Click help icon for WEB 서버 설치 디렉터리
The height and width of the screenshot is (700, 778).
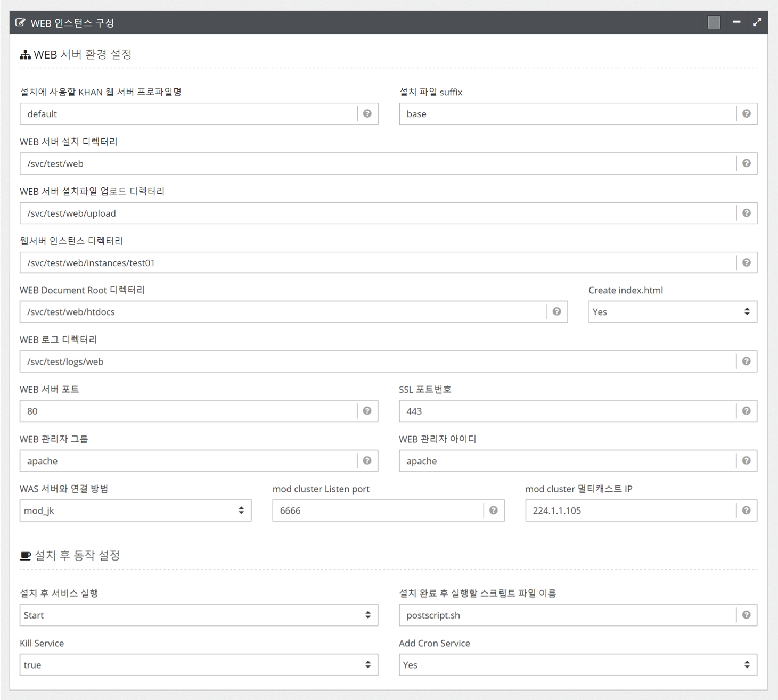point(746,163)
